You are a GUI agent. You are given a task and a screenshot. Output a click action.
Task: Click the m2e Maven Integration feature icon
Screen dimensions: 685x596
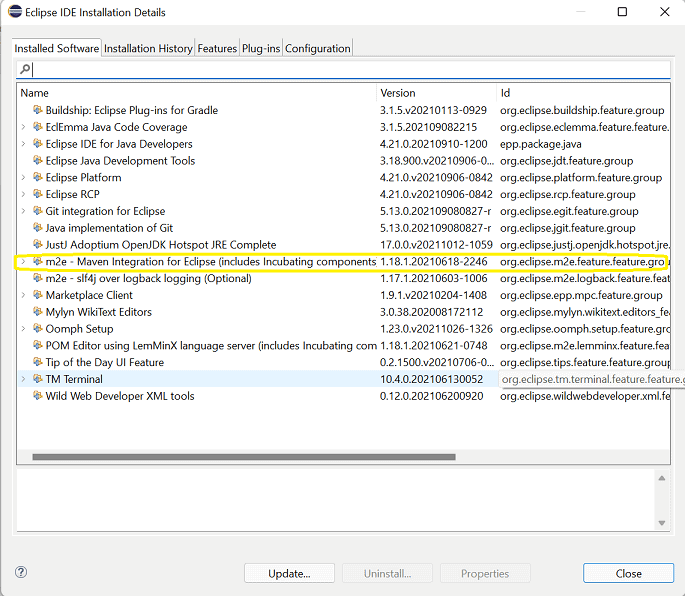38,261
